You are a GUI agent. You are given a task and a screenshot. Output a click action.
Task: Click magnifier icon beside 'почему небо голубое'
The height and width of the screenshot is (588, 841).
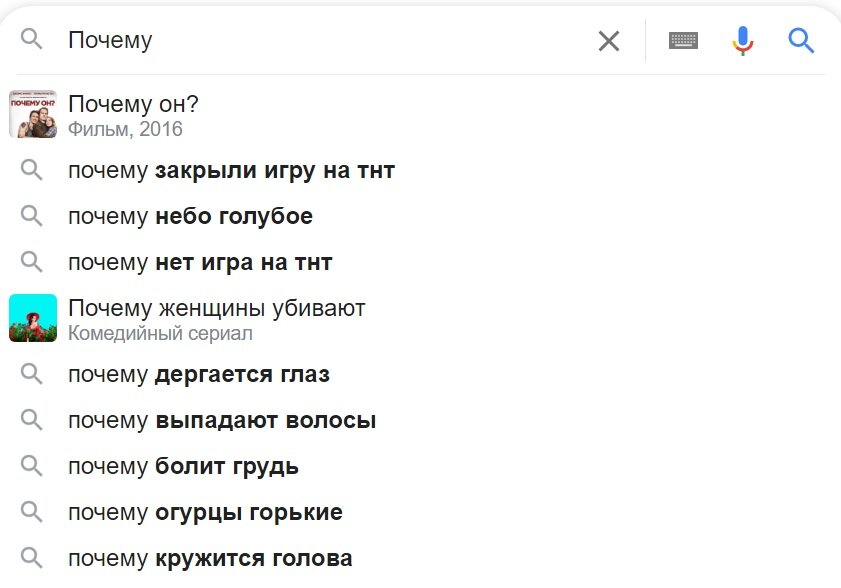[32, 216]
